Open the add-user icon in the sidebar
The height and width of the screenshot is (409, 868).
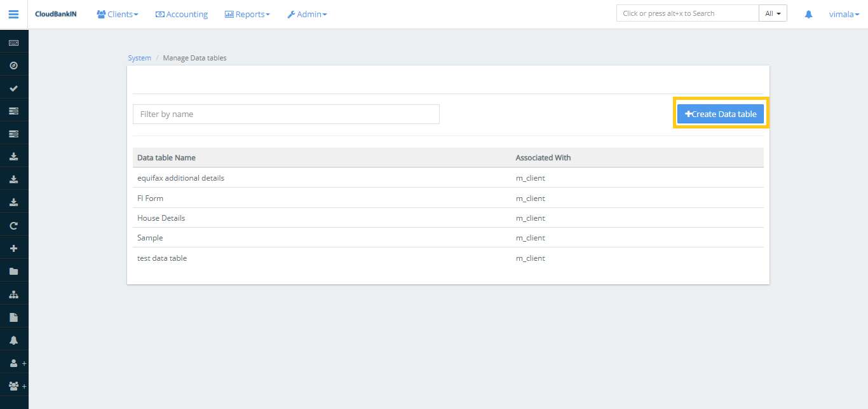tap(14, 363)
